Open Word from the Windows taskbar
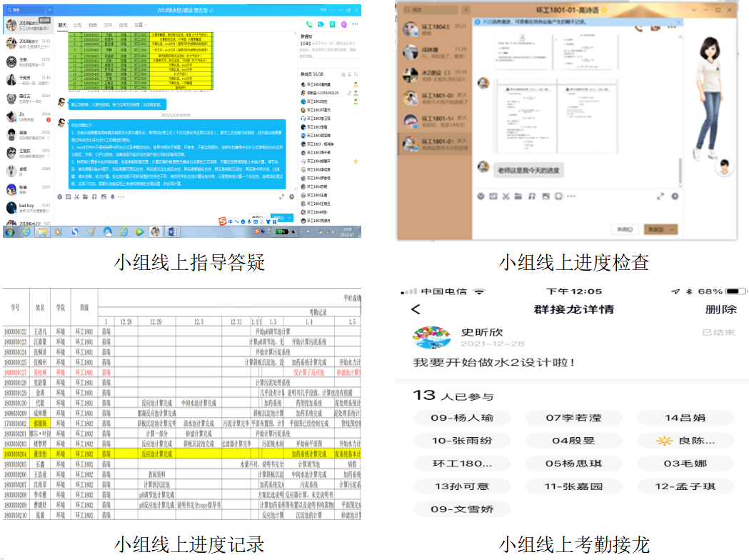 (173, 231)
